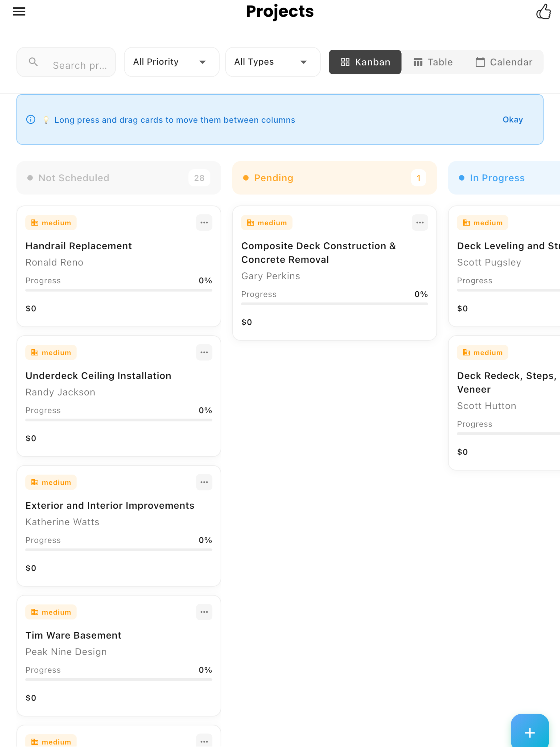Viewport: 560px width, 747px height.
Task: Click client name Scott Hutton
Action: [x=487, y=406]
